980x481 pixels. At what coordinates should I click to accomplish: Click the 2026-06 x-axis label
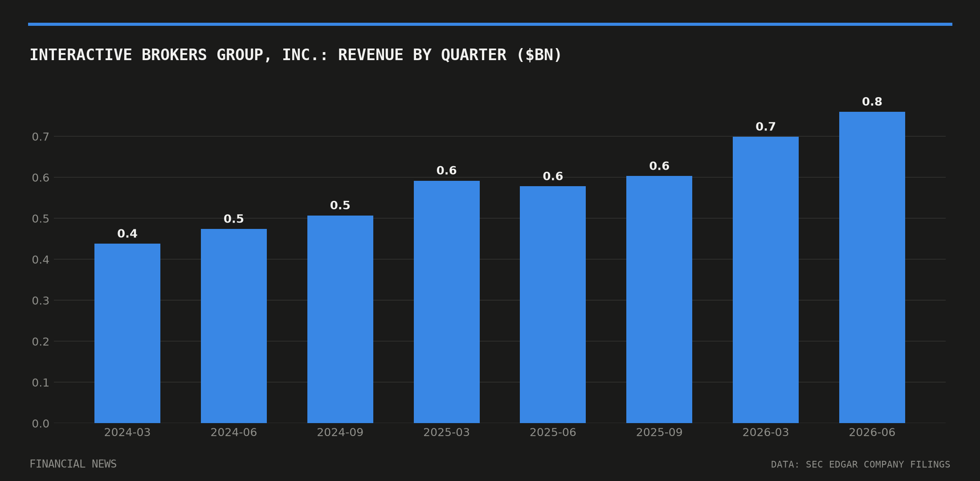tap(872, 432)
